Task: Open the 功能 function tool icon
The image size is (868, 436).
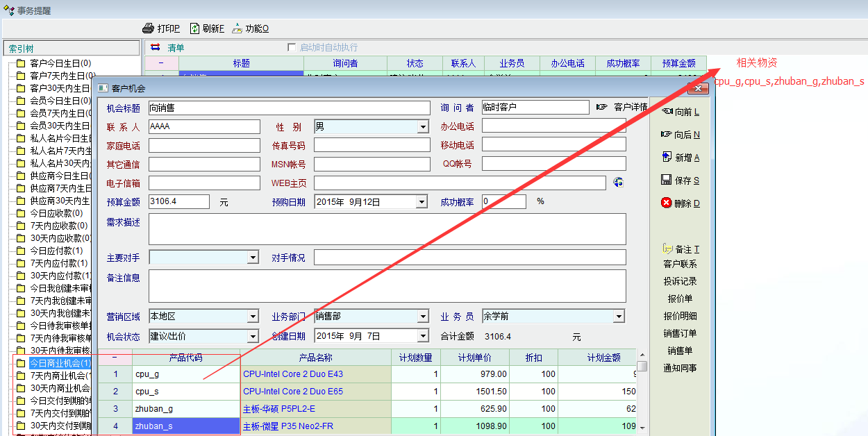Action: click(237, 28)
